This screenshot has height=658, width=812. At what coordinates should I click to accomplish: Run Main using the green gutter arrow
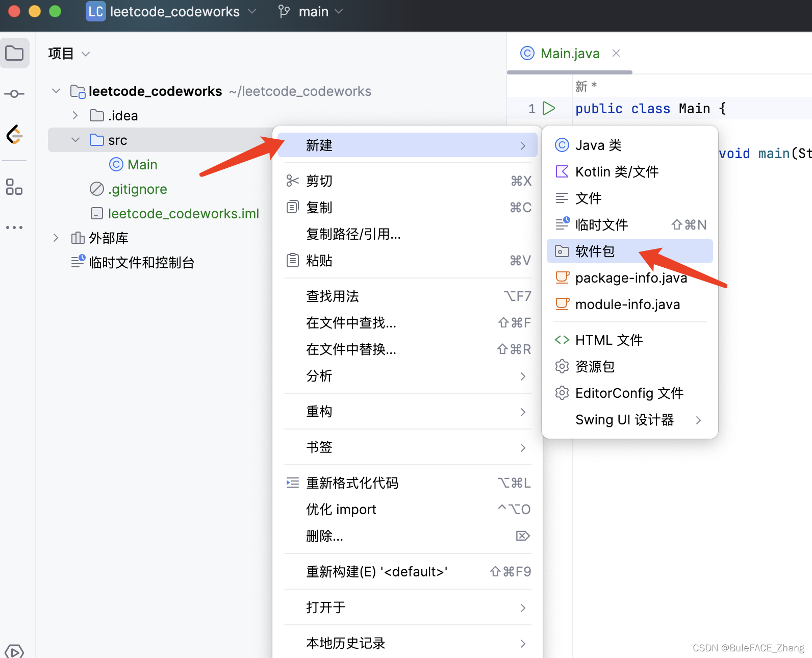(549, 108)
